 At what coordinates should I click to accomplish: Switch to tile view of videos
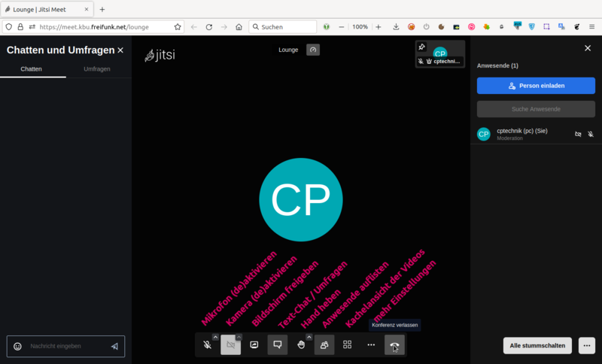[348, 345]
